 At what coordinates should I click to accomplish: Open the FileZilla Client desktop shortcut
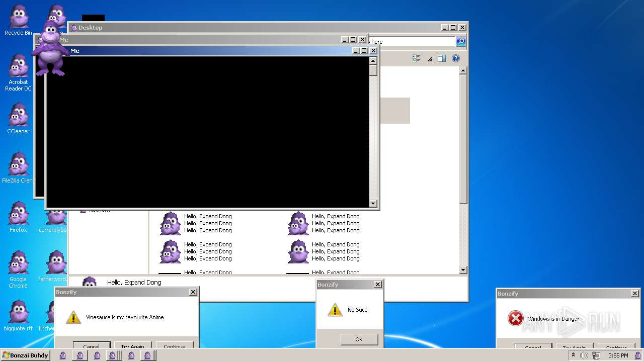[x=18, y=168]
